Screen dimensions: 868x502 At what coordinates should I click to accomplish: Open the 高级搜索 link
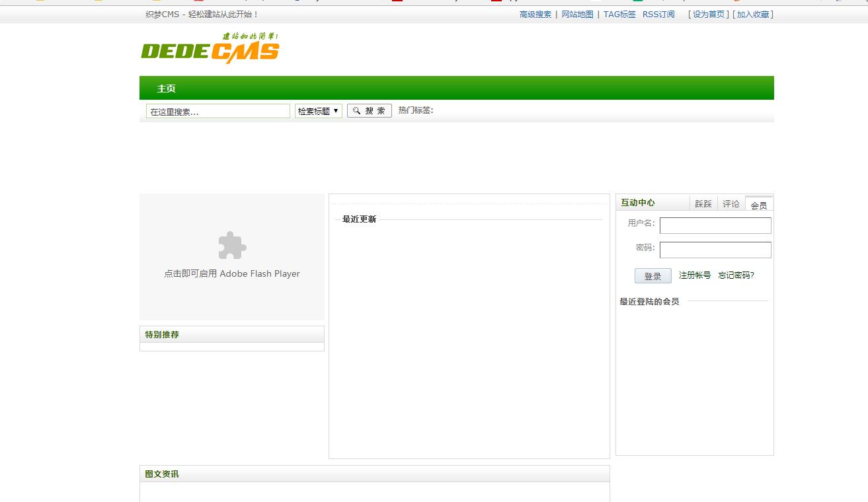[x=535, y=15]
